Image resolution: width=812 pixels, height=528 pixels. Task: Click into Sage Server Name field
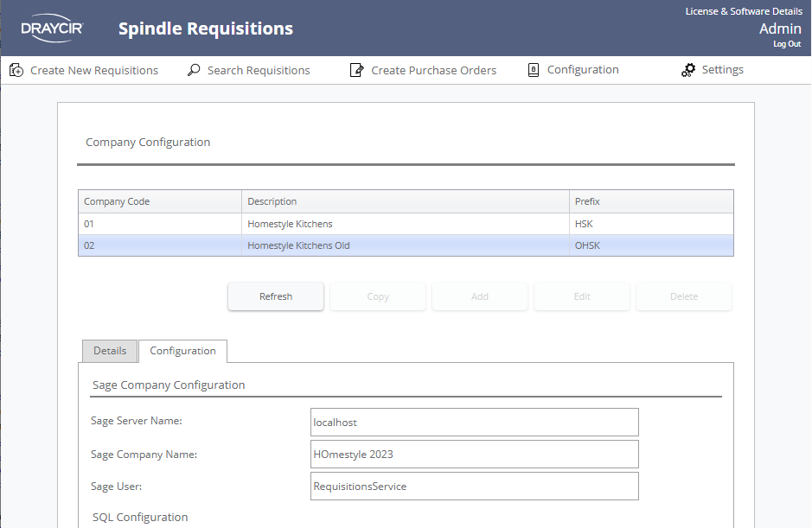click(475, 422)
